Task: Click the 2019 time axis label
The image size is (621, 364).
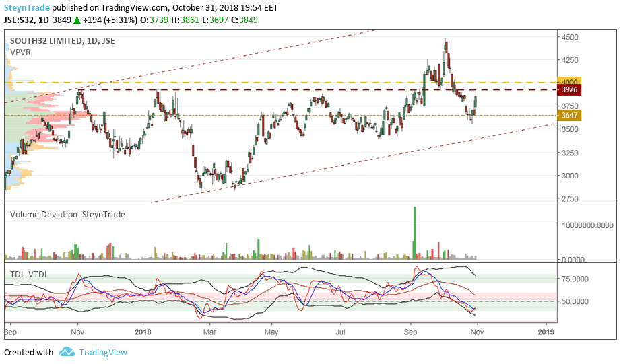Action: click(546, 332)
